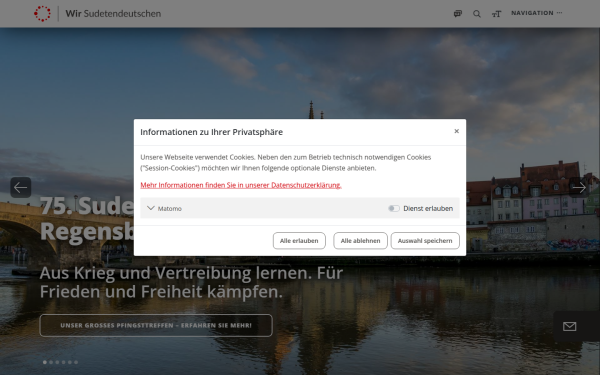Click the font size adjustment icon

496,14
